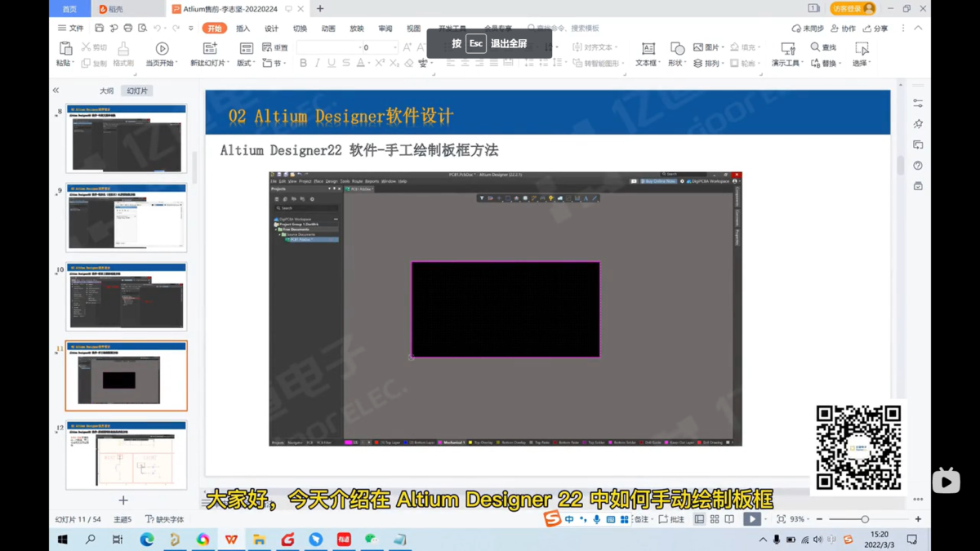Image resolution: width=980 pixels, height=551 pixels.
Task: Open Microsoft Edge from taskbar
Action: tap(147, 540)
